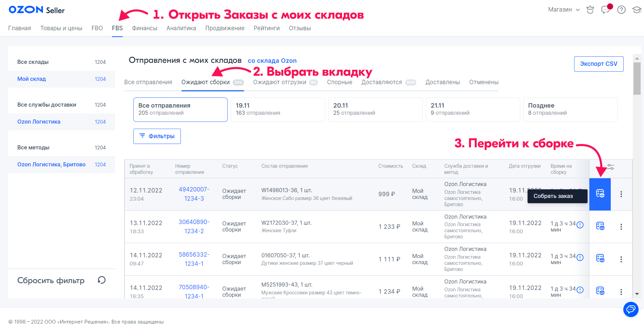
Task: Click the assemble order icon for shipment 30640890-1234-2
Action: [x=600, y=226]
